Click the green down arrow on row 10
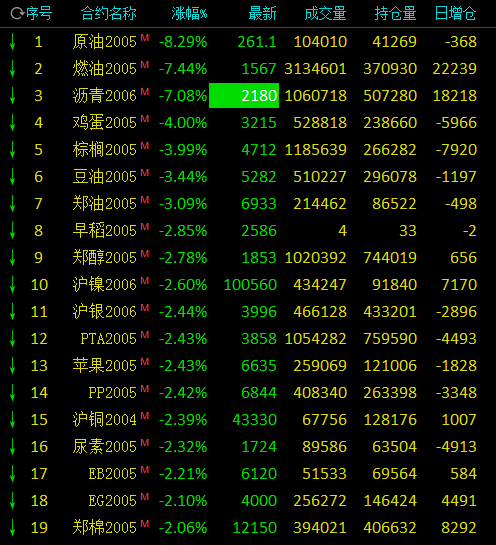 pos(13,284)
